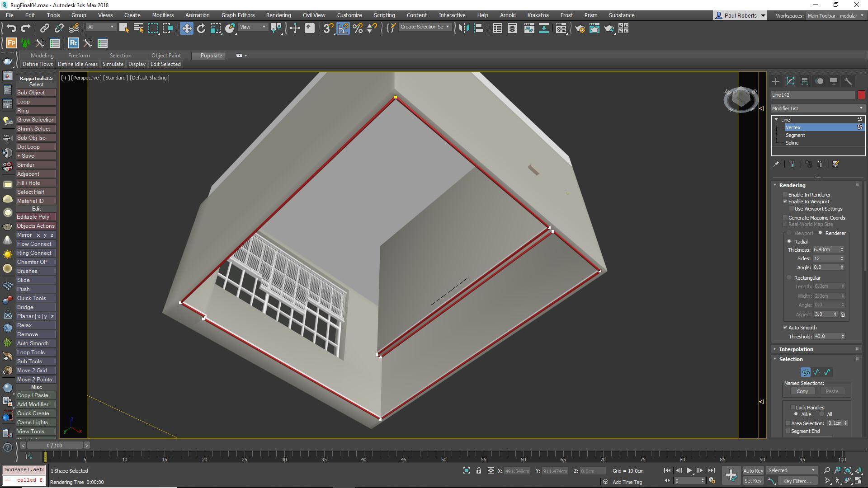Toggle the Angle Snap icon
The image size is (868, 488).
click(343, 28)
